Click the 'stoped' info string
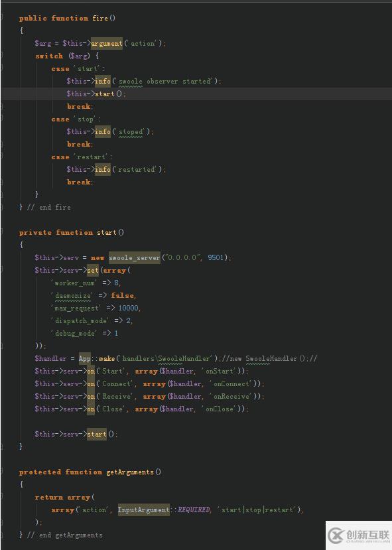This screenshot has width=392, height=550. point(131,132)
